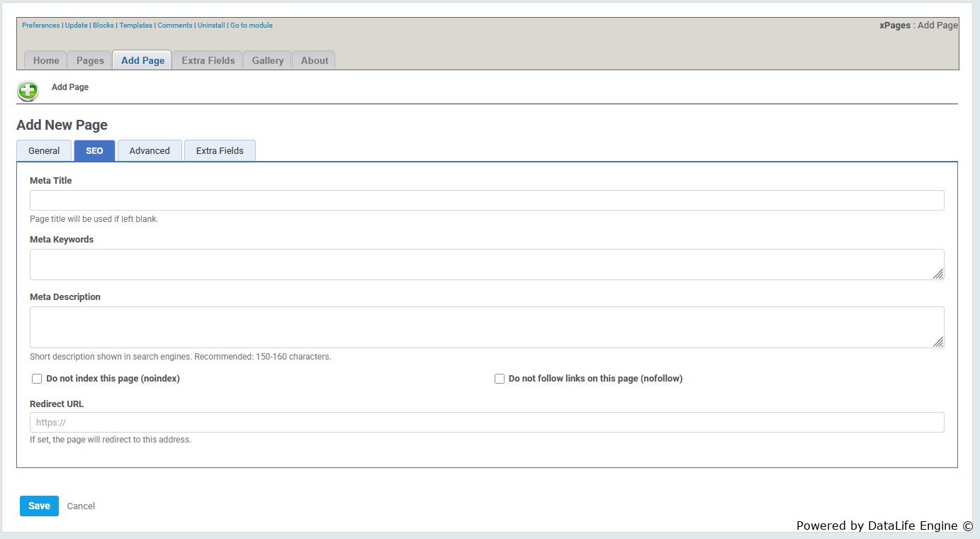Enable the noindex checkbox
The height and width of the screenshot is (539, 980).
pyautogui.click(x=37, y=379)
